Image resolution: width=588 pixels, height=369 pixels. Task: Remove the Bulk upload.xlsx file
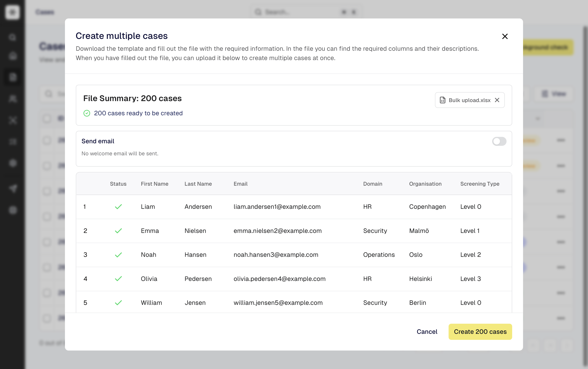tap(497, 100)
